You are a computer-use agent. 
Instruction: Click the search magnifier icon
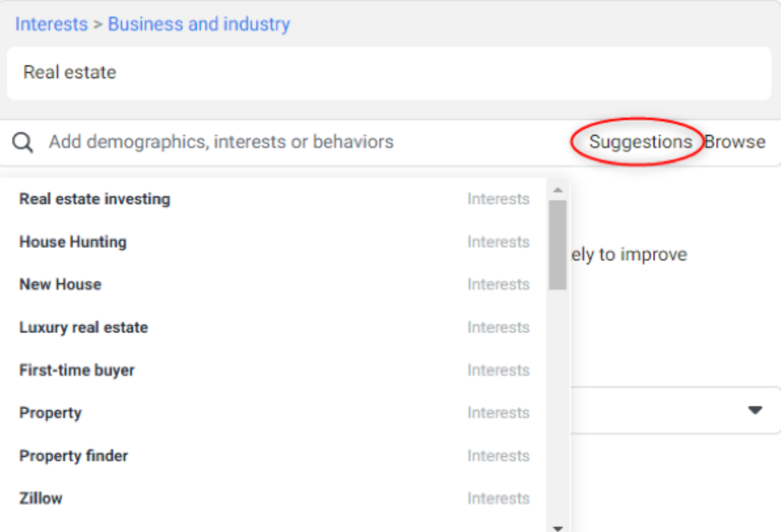pyautogui.click(x=23, y=142)
